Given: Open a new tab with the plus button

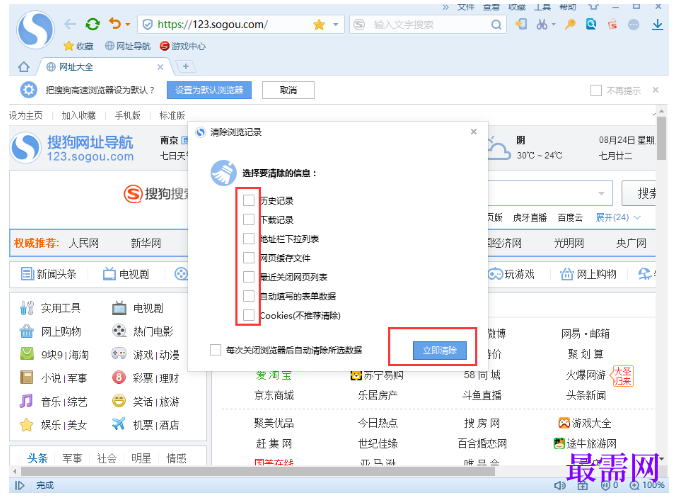Looking at the screenshot, I should point(186,66).
